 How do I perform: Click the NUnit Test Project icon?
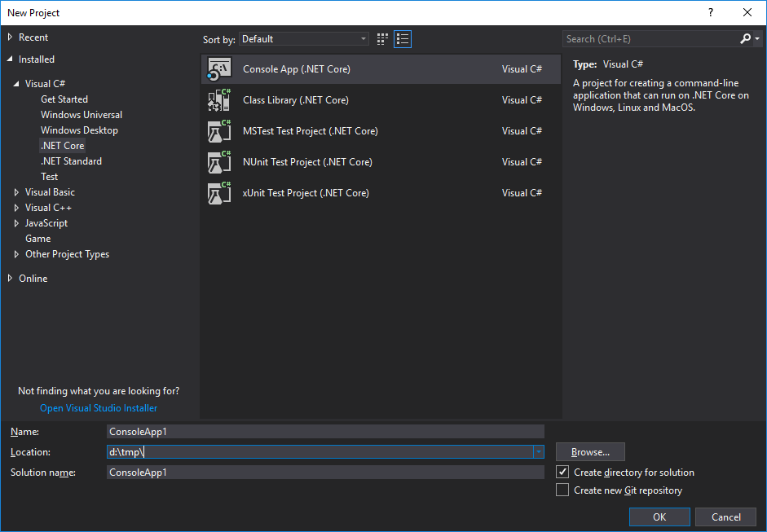[x=219, y=162]
